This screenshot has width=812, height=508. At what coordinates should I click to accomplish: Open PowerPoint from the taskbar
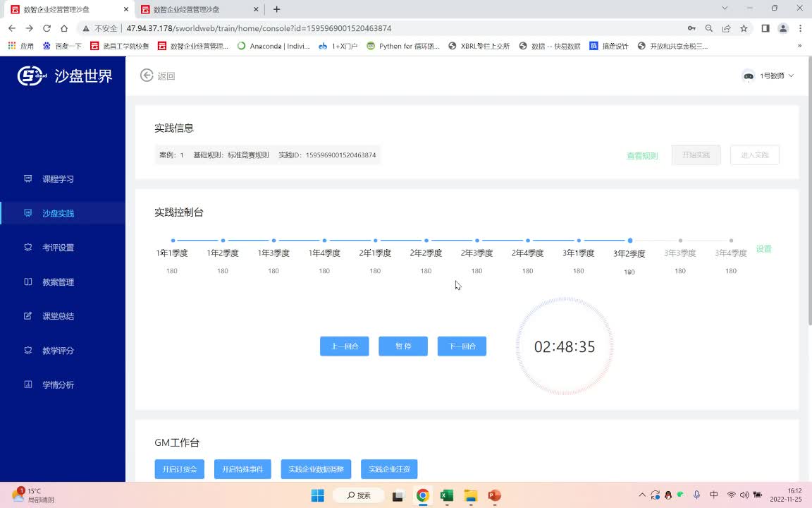click(x=495, y=495)
